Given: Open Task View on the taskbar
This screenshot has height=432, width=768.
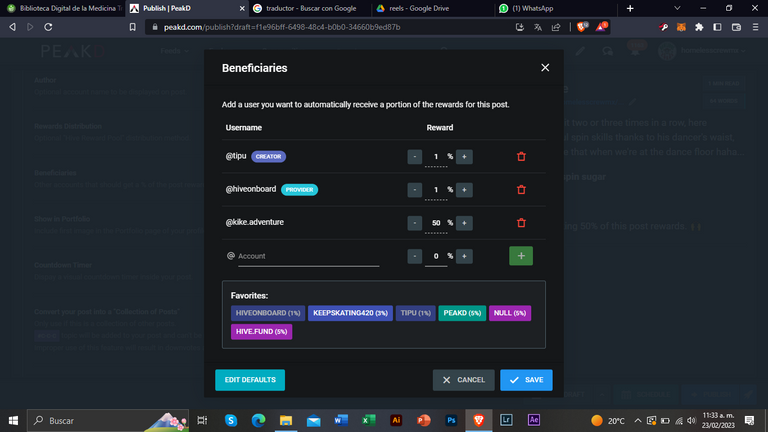Looking at the screenshot, I should click(202, 420).
